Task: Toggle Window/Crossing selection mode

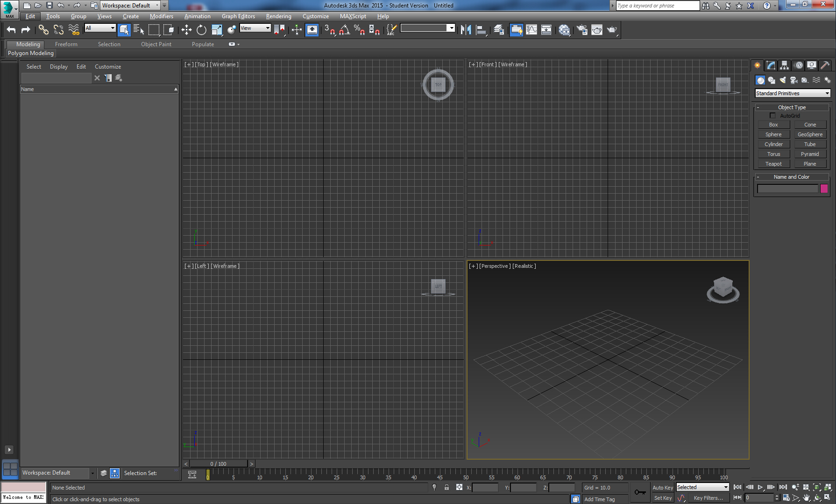Action: tap(169, 30)
